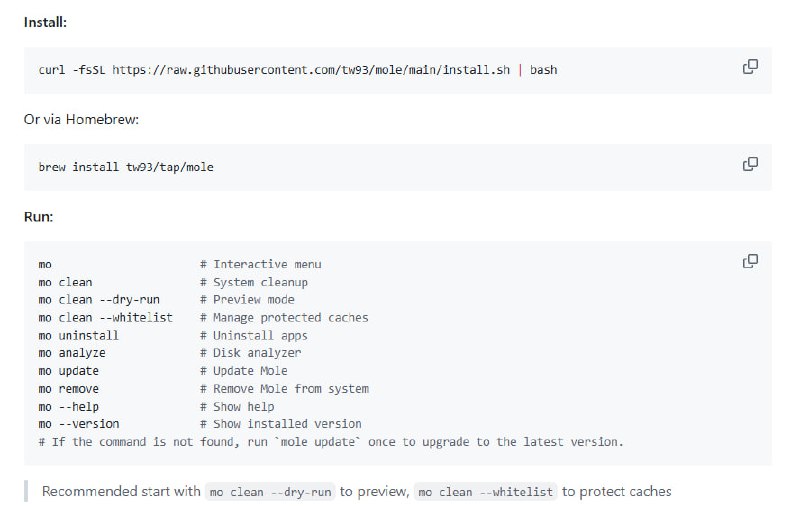Copy the brew install command
The image size is (800, 507).
750,164
